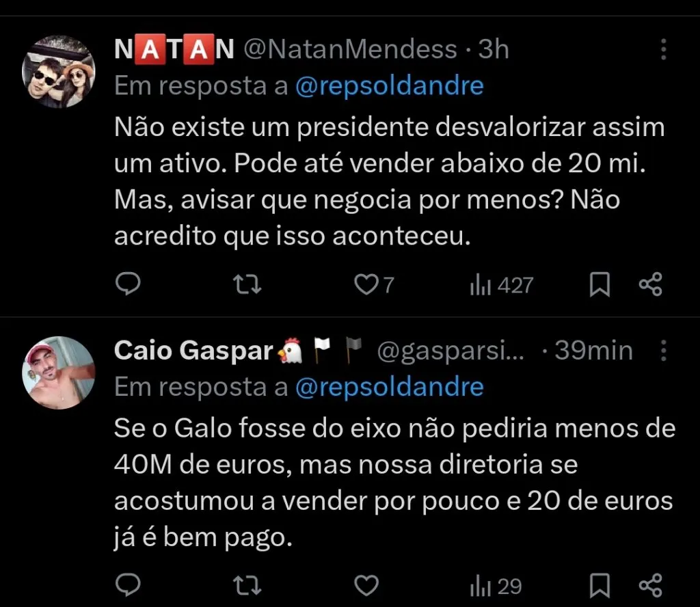Image resolution: width=700 pixels, height=607 pixels.
Task: Like Caio Gaspar's reply
Action: (366, 585)
